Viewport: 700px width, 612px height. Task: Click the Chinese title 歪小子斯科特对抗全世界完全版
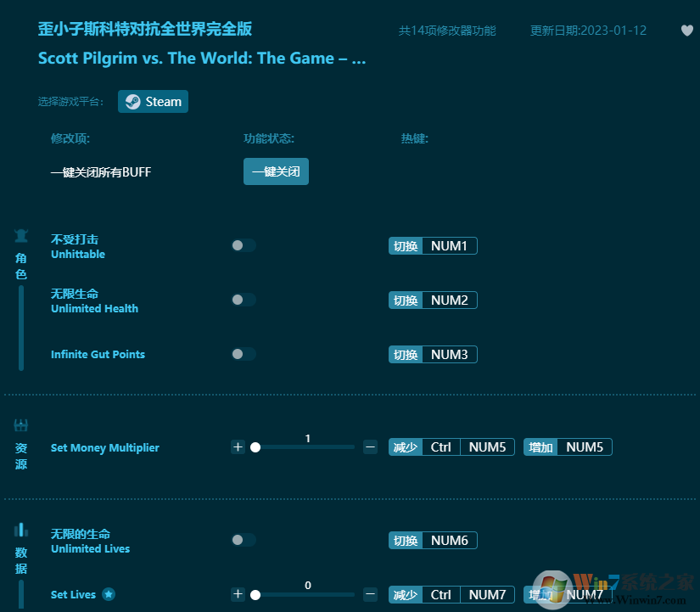point(145,29)
